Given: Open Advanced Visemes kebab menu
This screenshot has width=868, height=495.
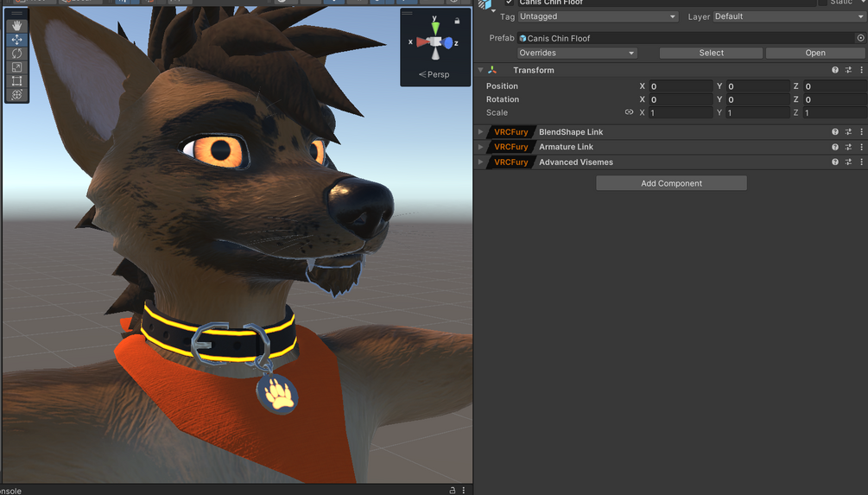Looking at the screenshot, I should (x=861, y=162).
